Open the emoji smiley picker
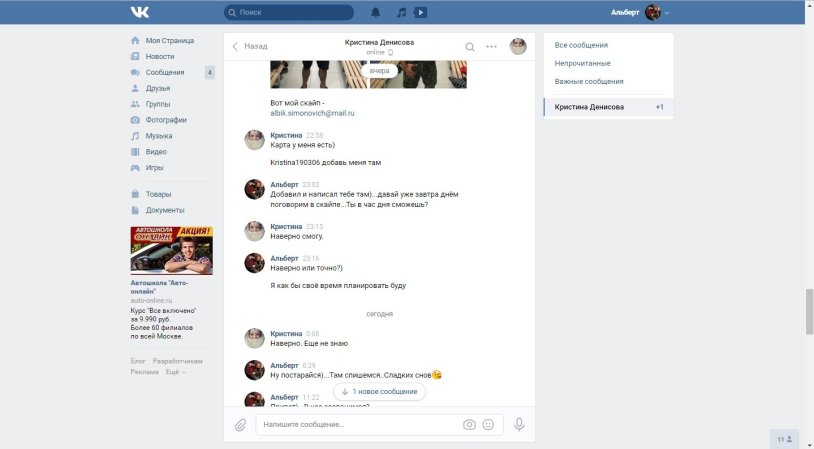Viewport: 814px width, 449px height. point(488,424)
